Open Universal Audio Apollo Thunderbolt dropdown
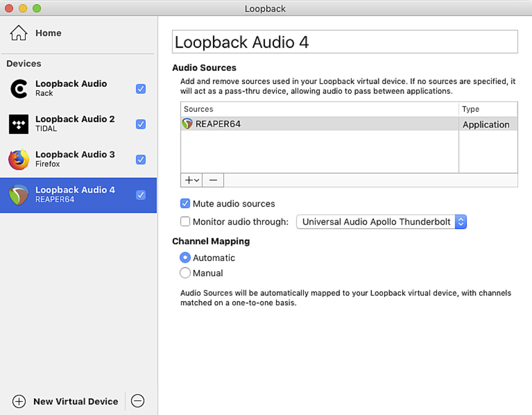 tap(381, 222)
